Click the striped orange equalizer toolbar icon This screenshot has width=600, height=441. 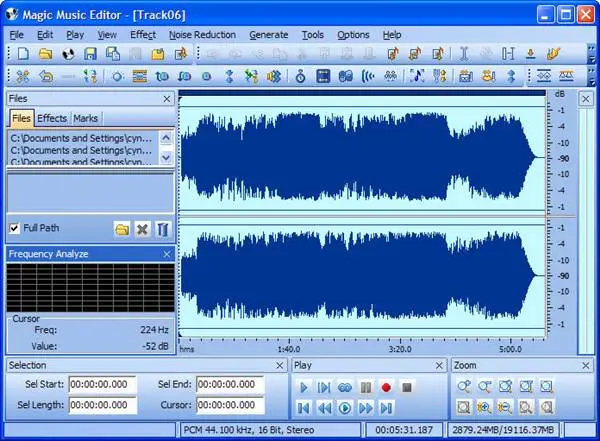[x=140, y=77]
